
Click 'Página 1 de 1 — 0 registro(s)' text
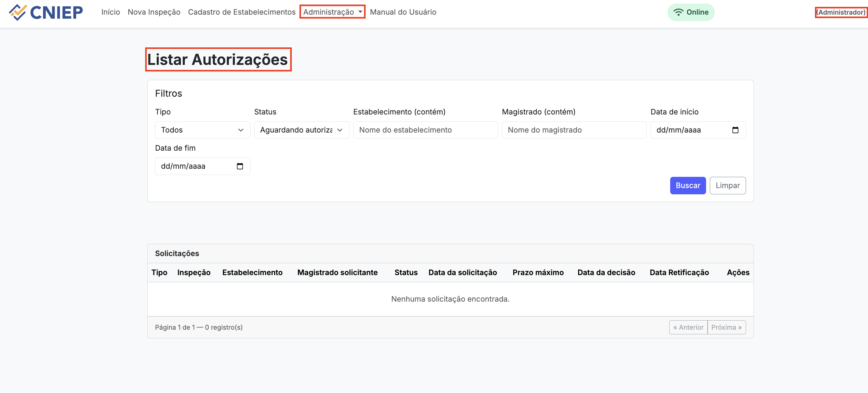pyautogui.click(x=198, y=327)
